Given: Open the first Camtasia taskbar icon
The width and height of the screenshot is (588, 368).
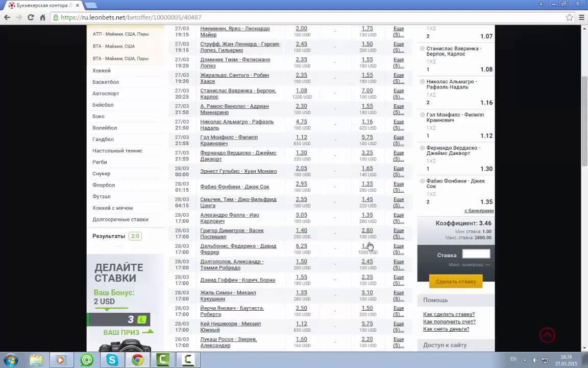Looking at the screenshot, I should coord(163,360).
